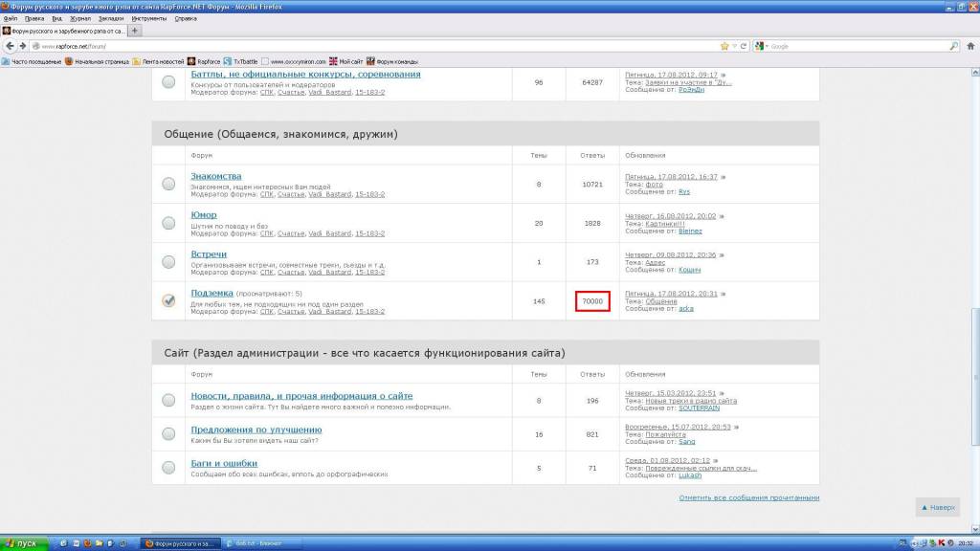Open the Закладки menu
980x551 pixels.
[111, 19]
